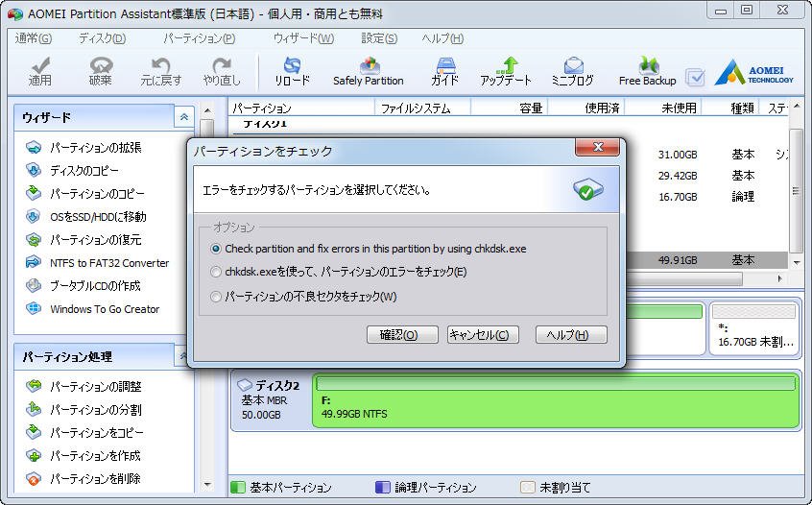812x505 pixels.
Task: Toggle the checkbox icon beside Free Backup
Action: (695, 78)
